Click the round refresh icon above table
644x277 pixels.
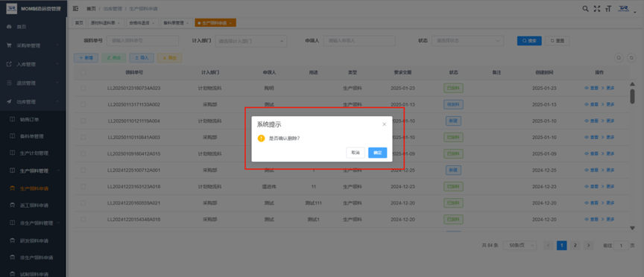(631, 58)
